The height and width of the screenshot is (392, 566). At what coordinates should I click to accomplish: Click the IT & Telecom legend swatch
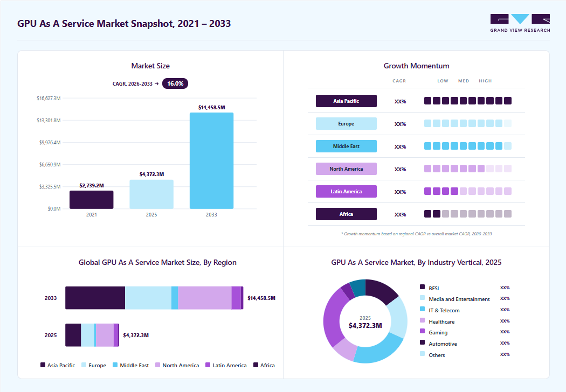point(422,309)
